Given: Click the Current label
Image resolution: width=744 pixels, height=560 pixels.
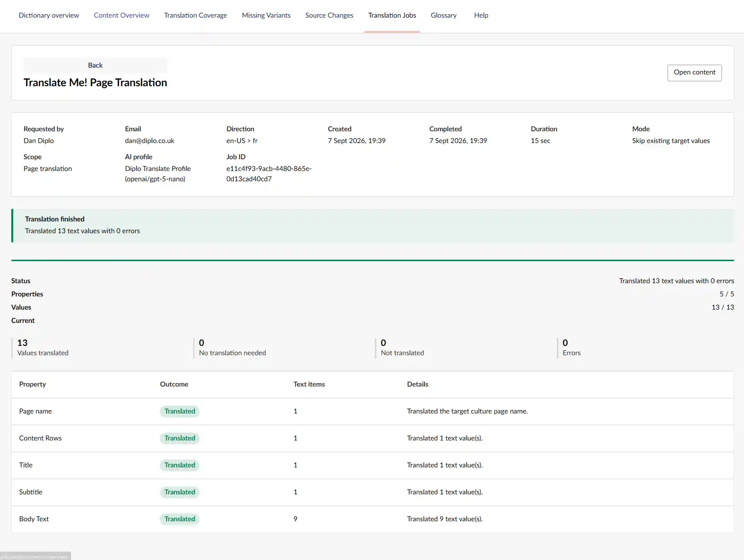Looking at the screenshot, I should pos(23,320).
